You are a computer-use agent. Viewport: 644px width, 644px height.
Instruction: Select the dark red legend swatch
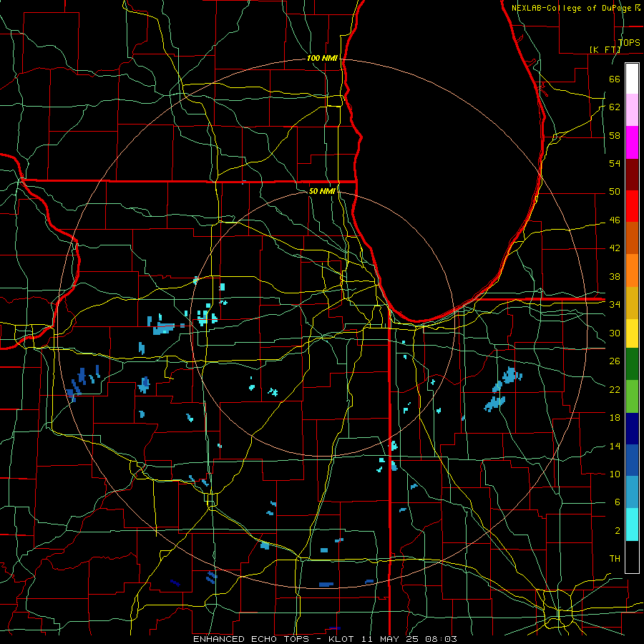tap(632, 175)
